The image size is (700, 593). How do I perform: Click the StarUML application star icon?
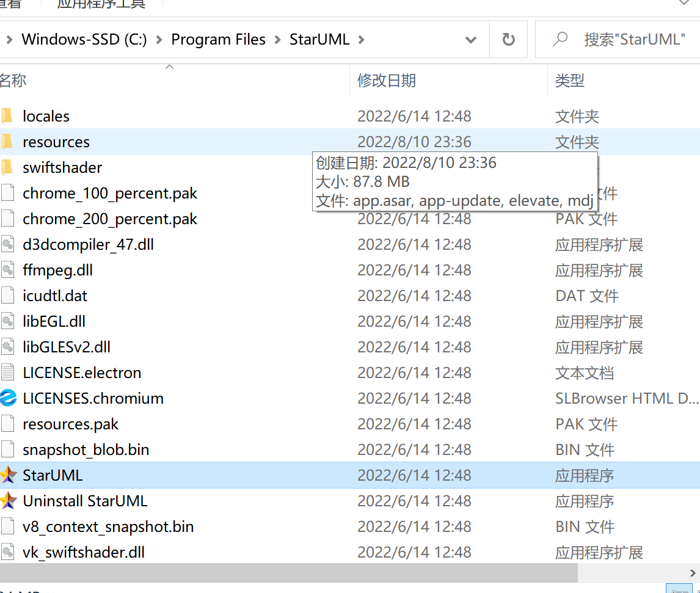(x=8, y=475)
